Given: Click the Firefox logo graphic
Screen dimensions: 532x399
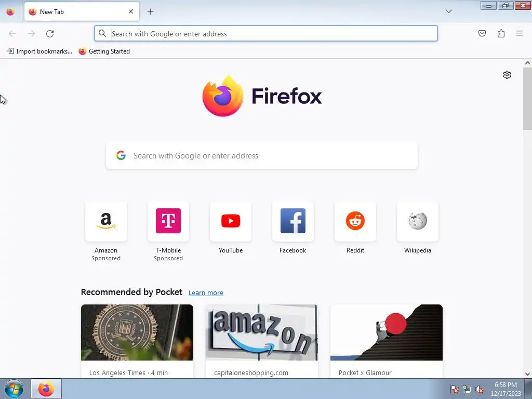Looking at the screenshot, I should pyautogui.click(x=222, y=96).
